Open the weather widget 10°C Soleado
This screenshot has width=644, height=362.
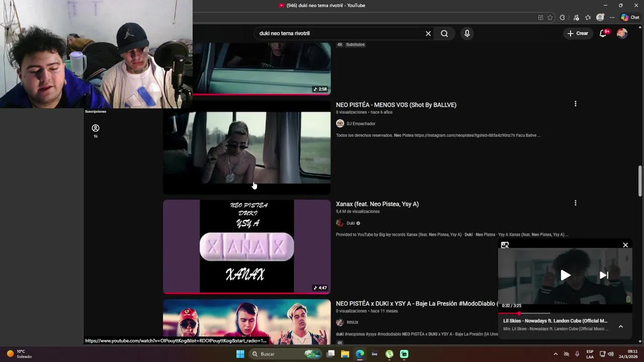(x=19, y=354)
